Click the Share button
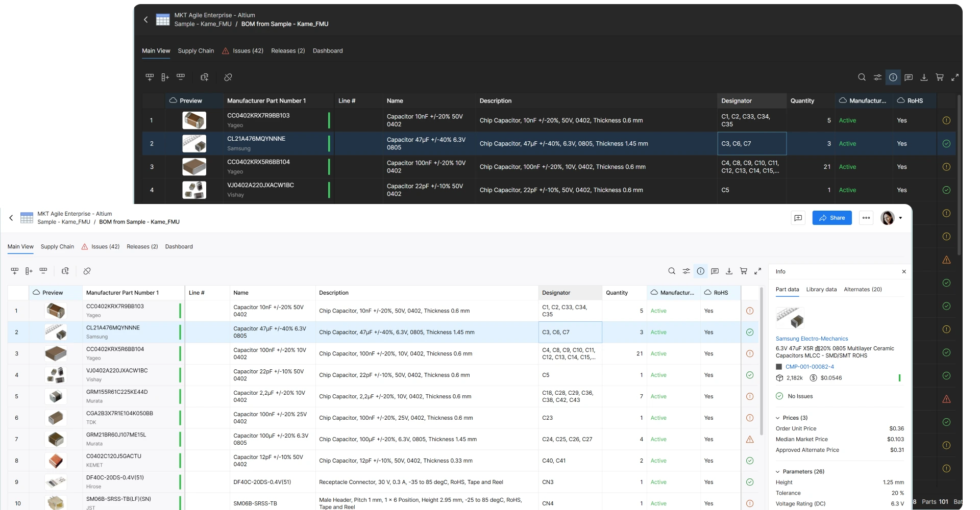Image resolution: width=980 pixels, height=510 pixels. tap(832, 218)
